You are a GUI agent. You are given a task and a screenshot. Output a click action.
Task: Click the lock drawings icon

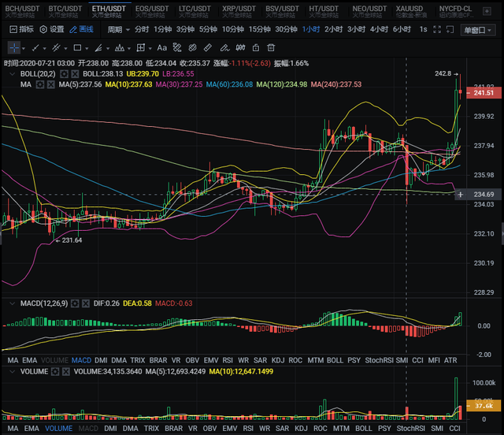pos(256,48)
